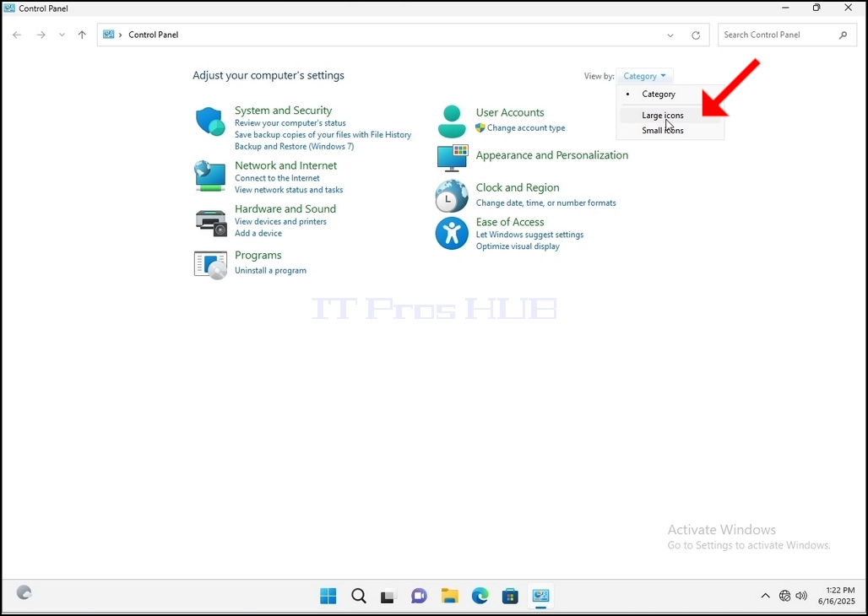Open the network tray icon
868x616 pixels.
pos(784,596)
